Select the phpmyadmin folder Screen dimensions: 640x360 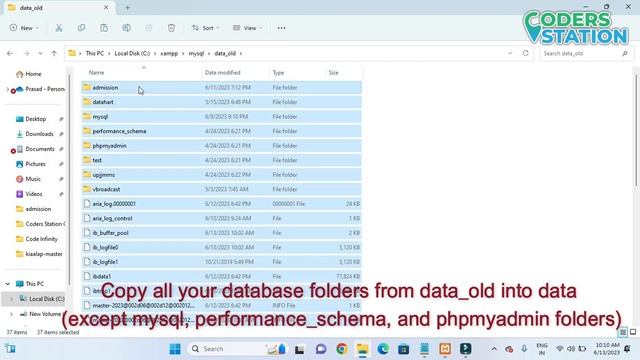tap(221, 146)
